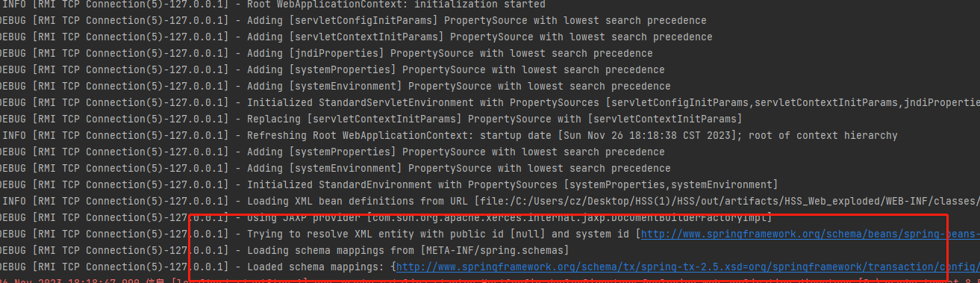This screenshot has width=980, height=283.
Task: Click the red timestamped log line at bottom
Action: pos(490,280)
